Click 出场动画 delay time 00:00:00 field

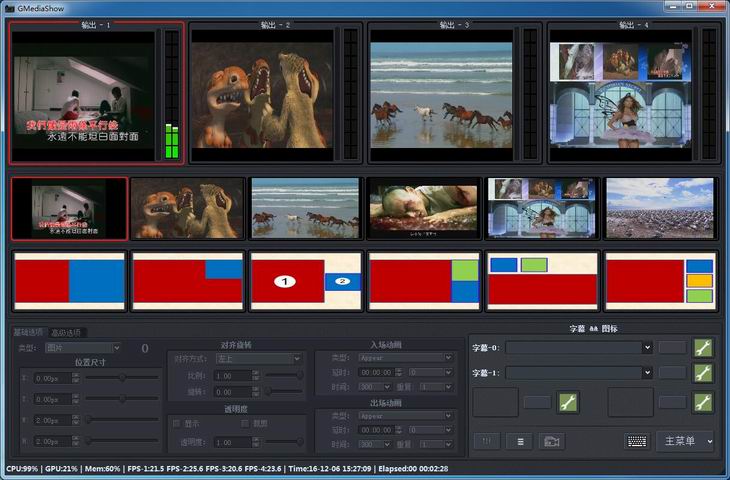[380, 430]
